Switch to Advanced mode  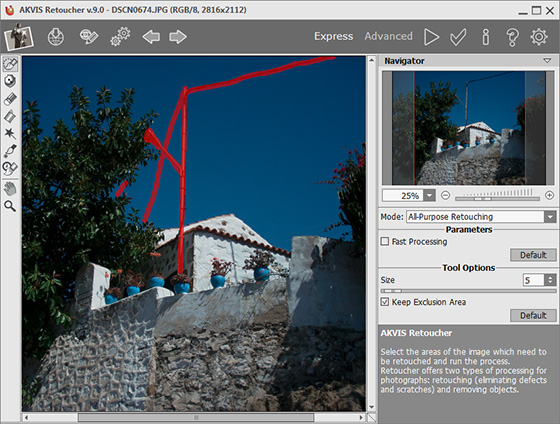point(388,36)
